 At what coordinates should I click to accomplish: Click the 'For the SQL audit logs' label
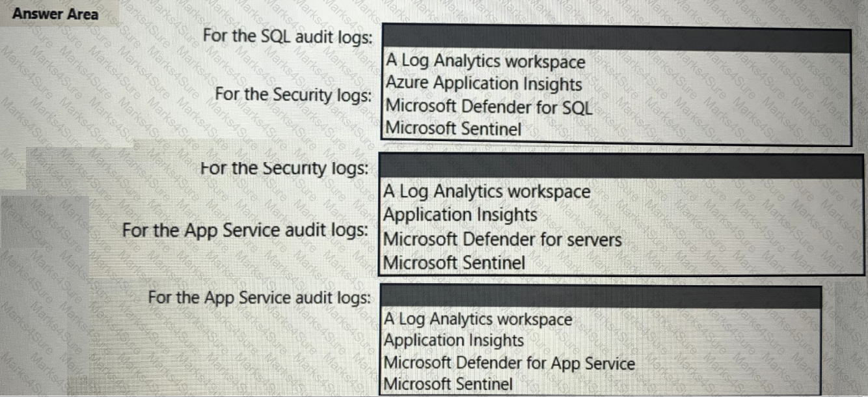pyautogui.click(x=288, y=36)
